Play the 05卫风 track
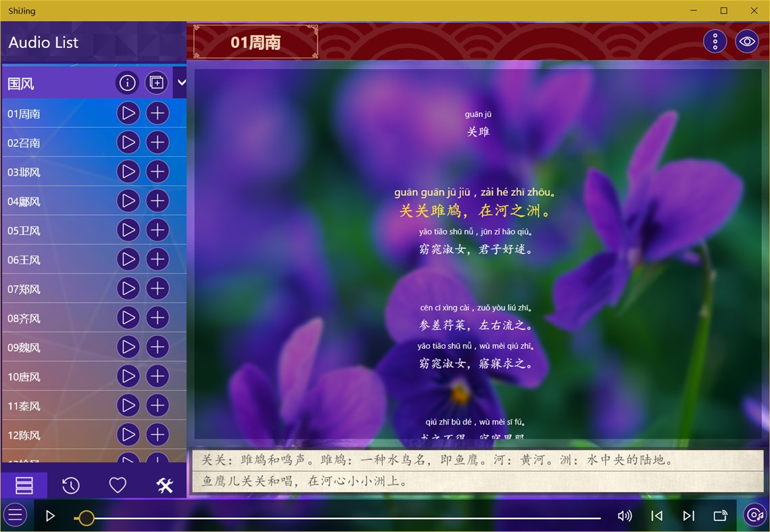The image size is (770, 532). (128, 230)
